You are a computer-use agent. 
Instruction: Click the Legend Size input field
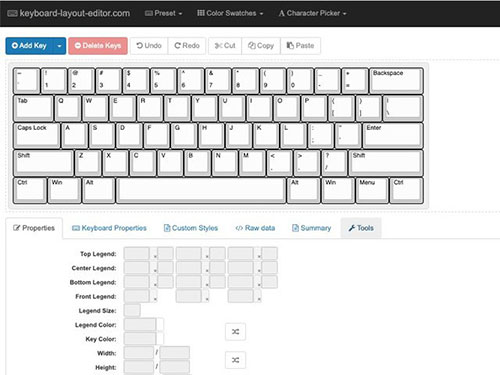coord(132,310)
